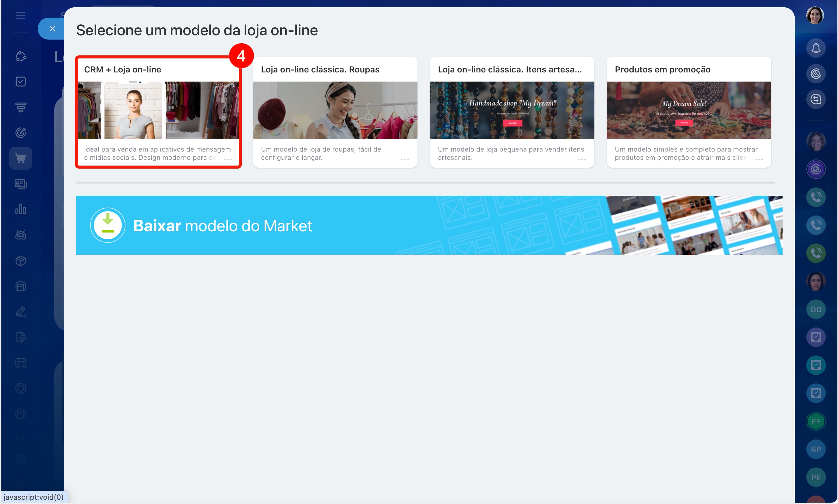The image size is (838, 504).
Task: Select the CRM + Loja on-line template
Action: (x=158, y=110)
